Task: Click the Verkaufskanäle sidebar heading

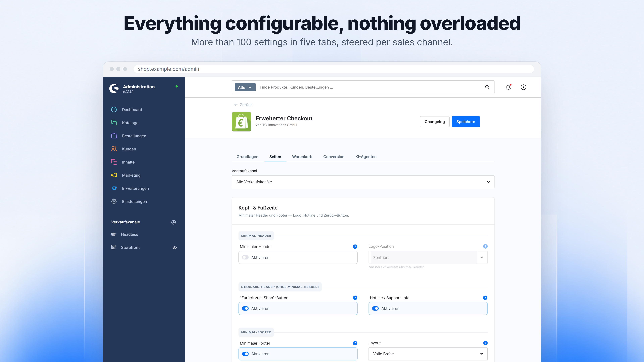Action: pyautogui.click(x=125, y=222)
